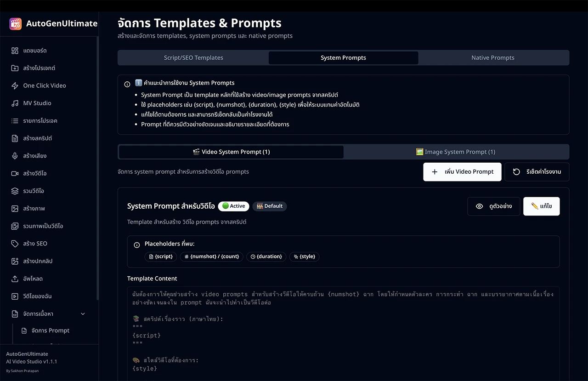Click the One Click Video lightning icon
Screen dimensions: 588x381
click(x=15, y=85)
